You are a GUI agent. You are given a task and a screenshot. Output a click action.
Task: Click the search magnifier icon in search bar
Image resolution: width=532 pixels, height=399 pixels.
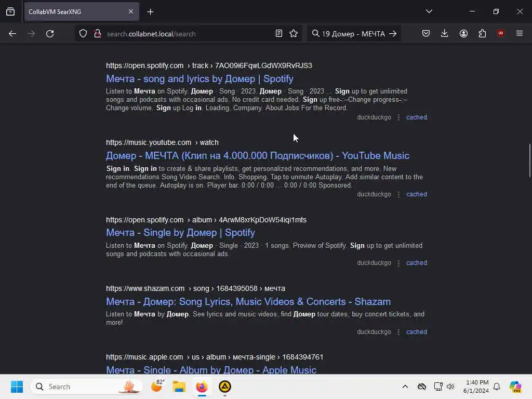click(x=315, y=34)
